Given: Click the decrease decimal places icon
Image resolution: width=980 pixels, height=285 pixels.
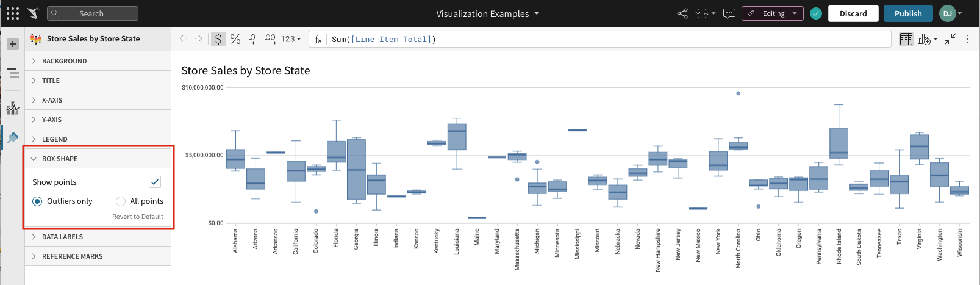Looking at the screenshot, I should point(253,39).
